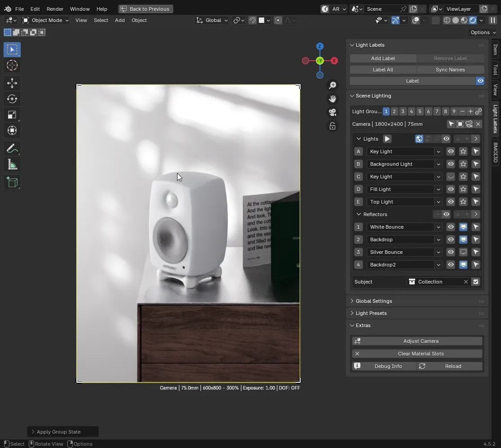Open the Options dropdown

pos(483,32)
